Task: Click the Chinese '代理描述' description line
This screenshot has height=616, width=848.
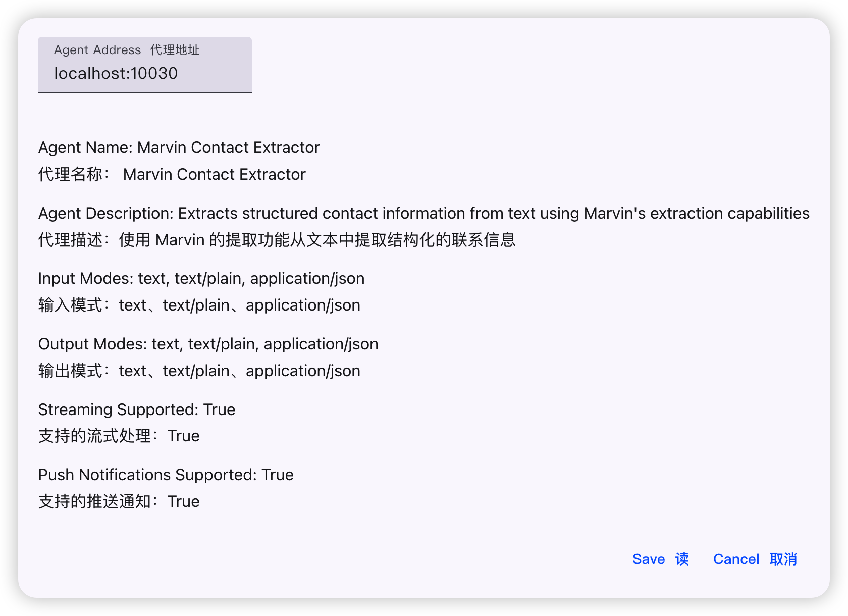Action: [277, 240]
